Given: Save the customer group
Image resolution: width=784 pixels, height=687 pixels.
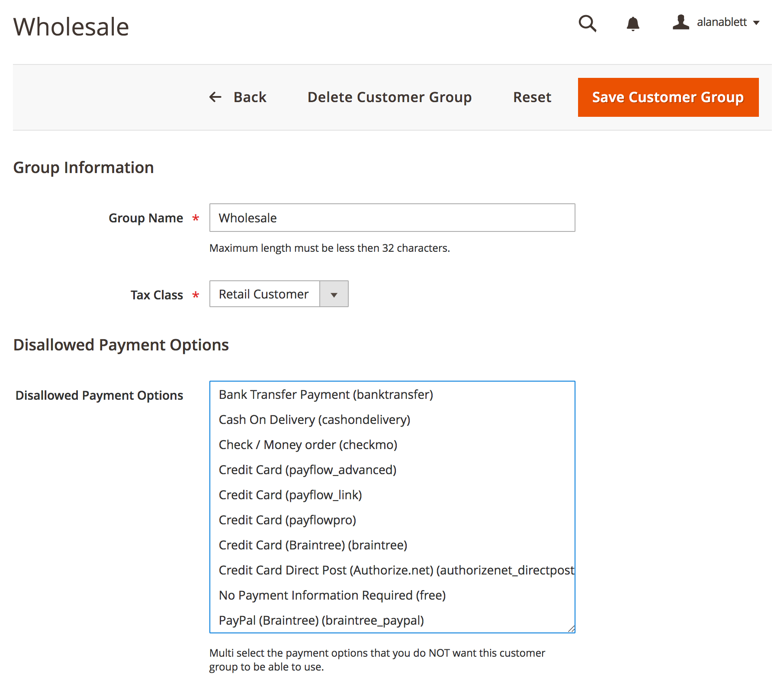Looking at the screenshot, I should tap(668, 97).
